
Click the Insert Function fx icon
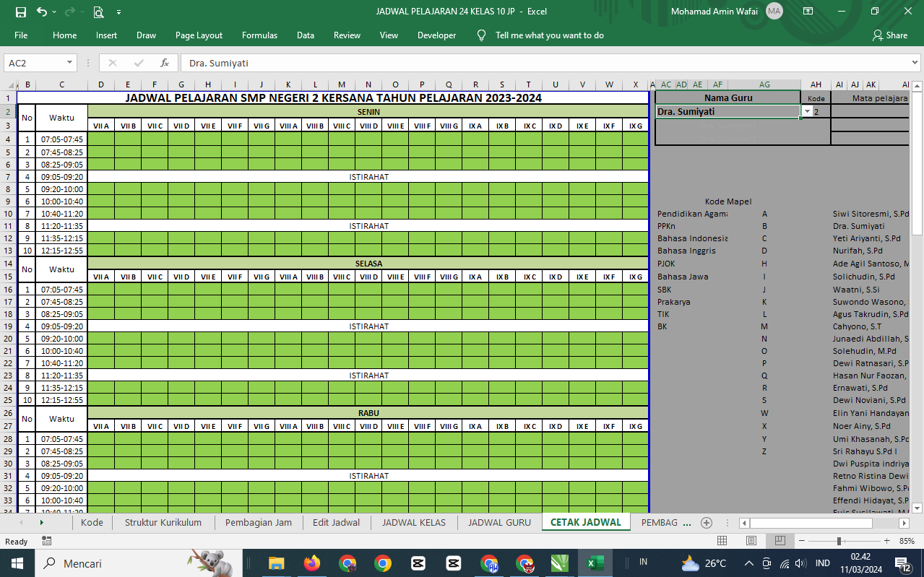coord(165,63)
